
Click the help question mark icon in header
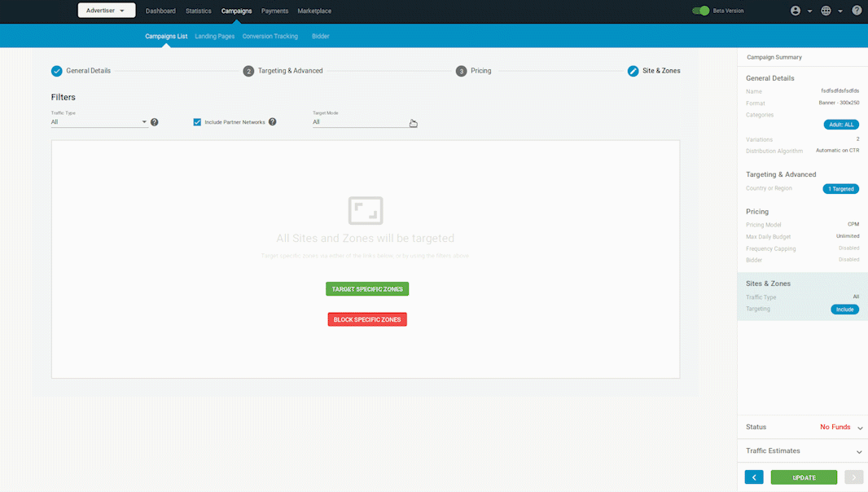(857, 11)
